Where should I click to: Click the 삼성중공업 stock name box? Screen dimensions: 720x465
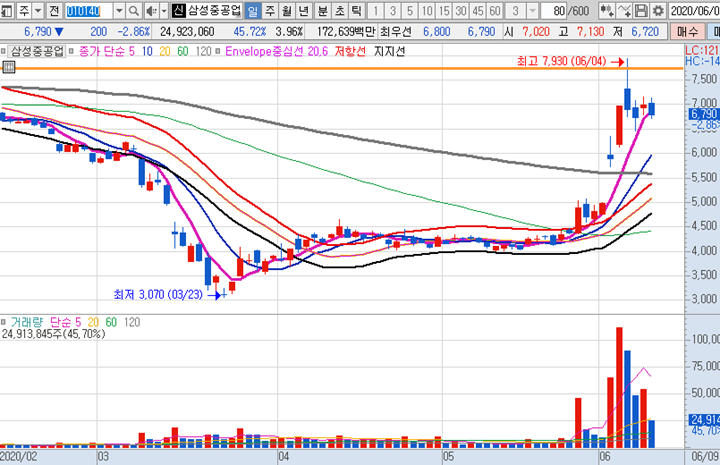(x=214, y=11)
